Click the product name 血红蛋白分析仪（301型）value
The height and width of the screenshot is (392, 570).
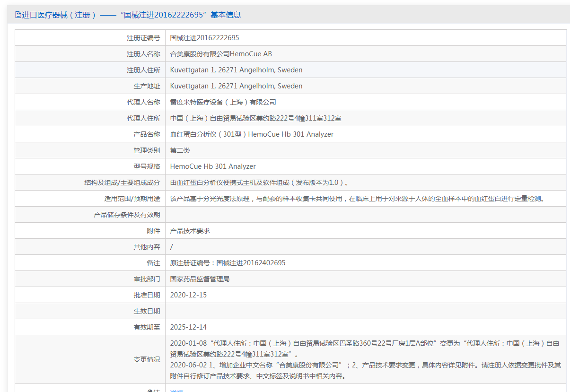pyautogui.click(x=252, y=134)
